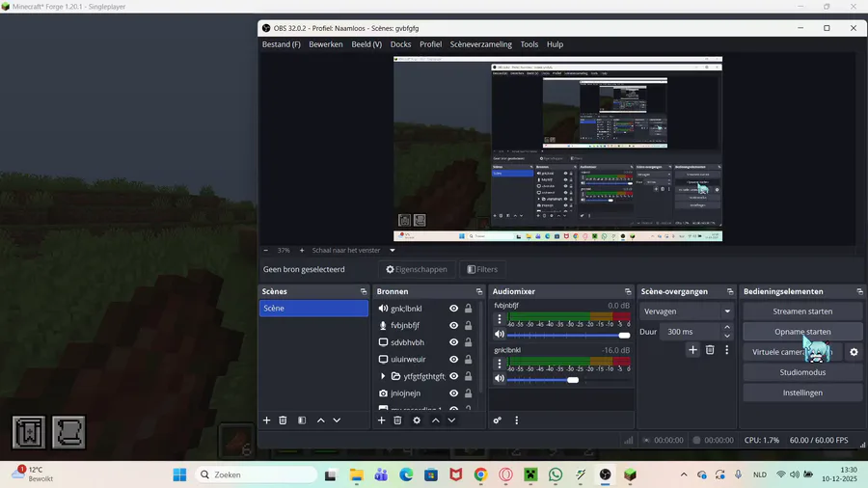868x488 pixels.
Task: Hide the uiuirweuir source
Action: pyautogui.click(x=454, y=359)
